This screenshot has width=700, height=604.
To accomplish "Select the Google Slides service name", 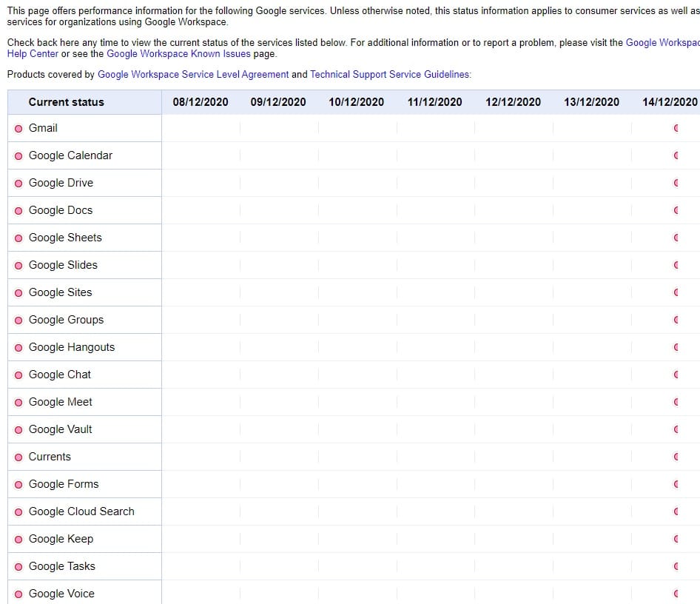I will (63, 265).
